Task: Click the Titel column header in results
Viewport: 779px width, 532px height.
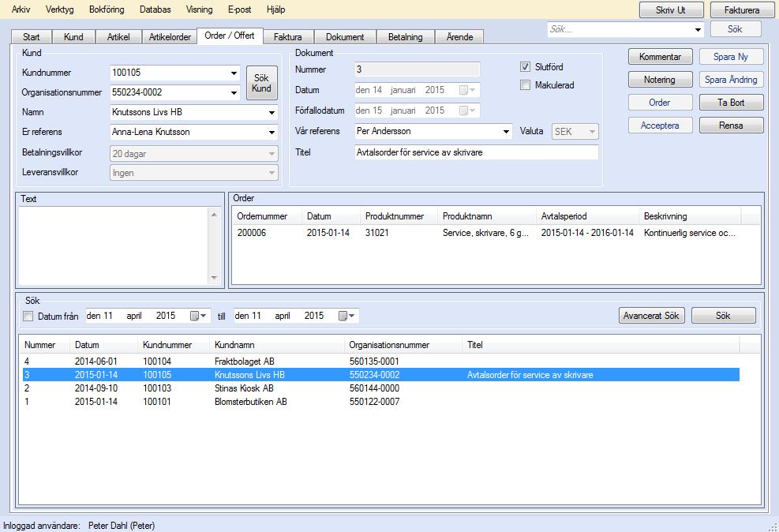Action: coord(601,345)
